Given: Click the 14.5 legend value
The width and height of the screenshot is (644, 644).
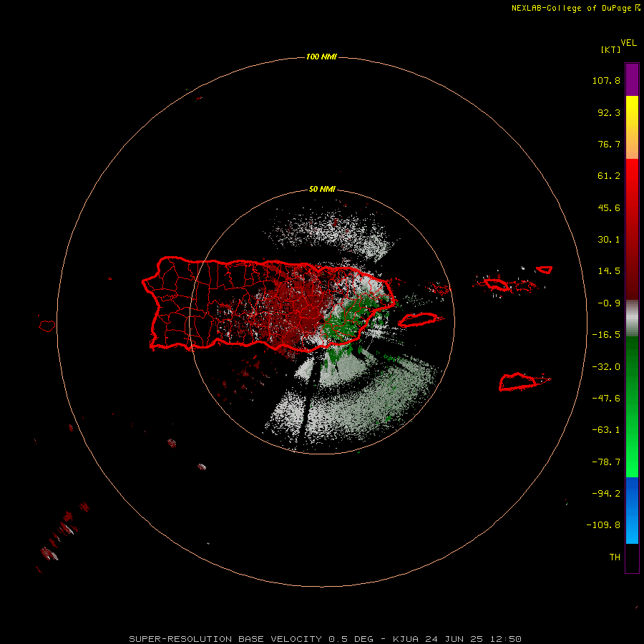Looking at the screenshot, I should click(609, 271).
